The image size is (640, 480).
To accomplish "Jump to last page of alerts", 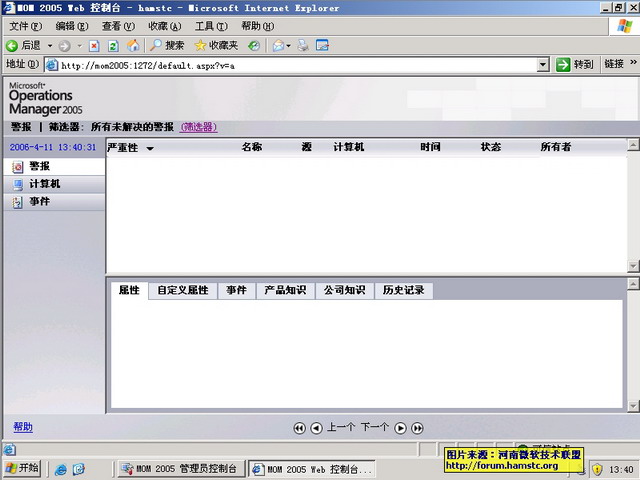I will [417, 428].
